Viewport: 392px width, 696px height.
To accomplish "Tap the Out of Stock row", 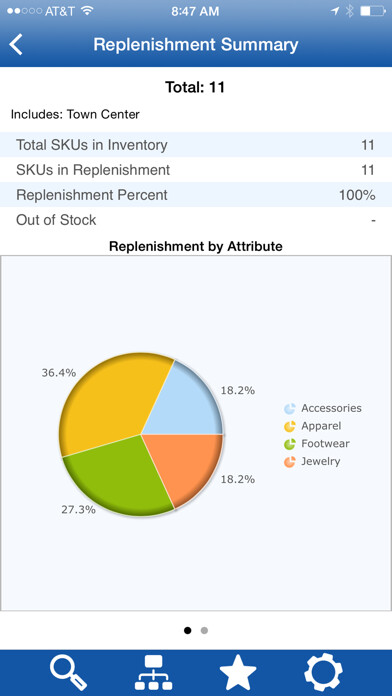I will click(196, 220).
